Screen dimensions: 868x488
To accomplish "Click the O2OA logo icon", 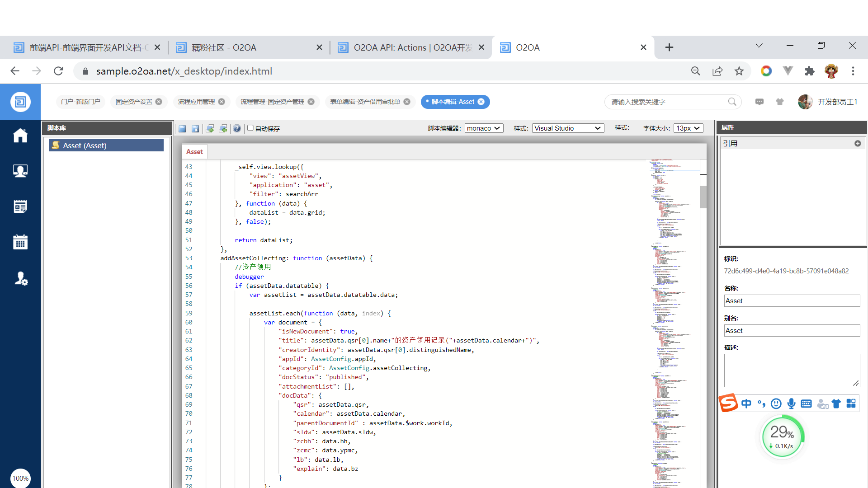I will point(20,102).
